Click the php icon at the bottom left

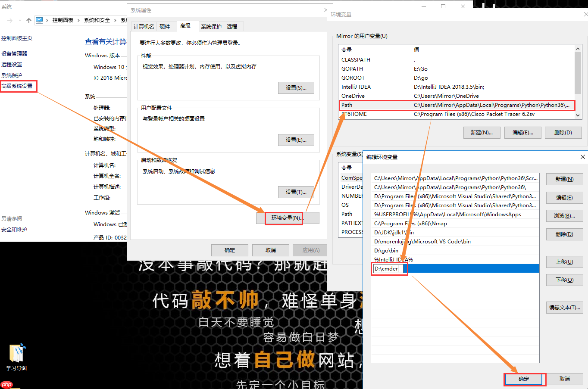(7, 383)
